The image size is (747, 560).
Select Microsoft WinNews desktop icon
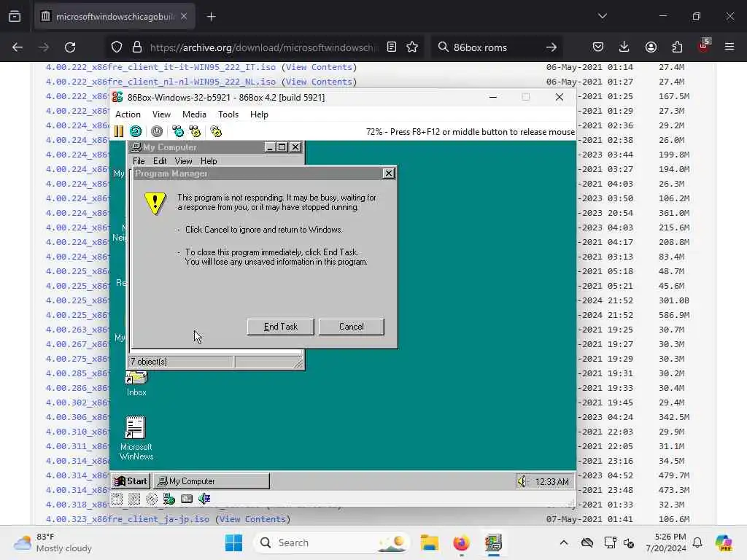point(136,438)
